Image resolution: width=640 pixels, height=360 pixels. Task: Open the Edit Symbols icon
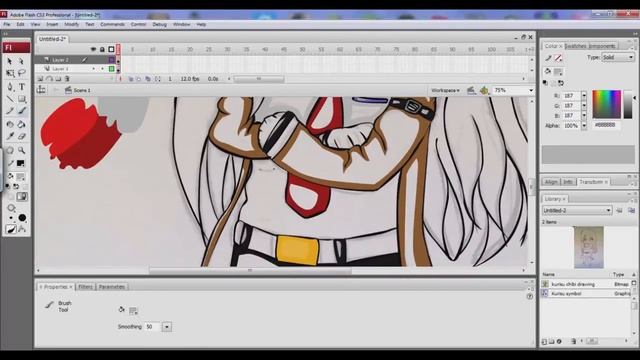(x=484, y=90)
